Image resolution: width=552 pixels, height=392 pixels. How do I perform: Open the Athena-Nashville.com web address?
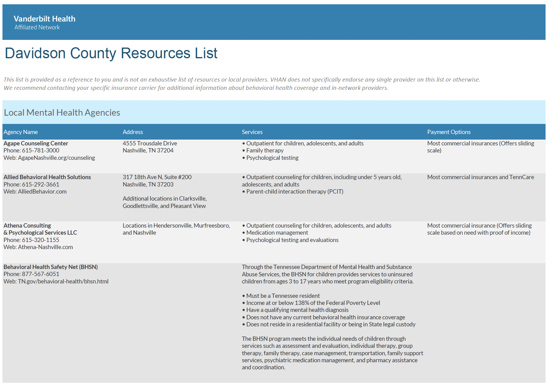45,247
